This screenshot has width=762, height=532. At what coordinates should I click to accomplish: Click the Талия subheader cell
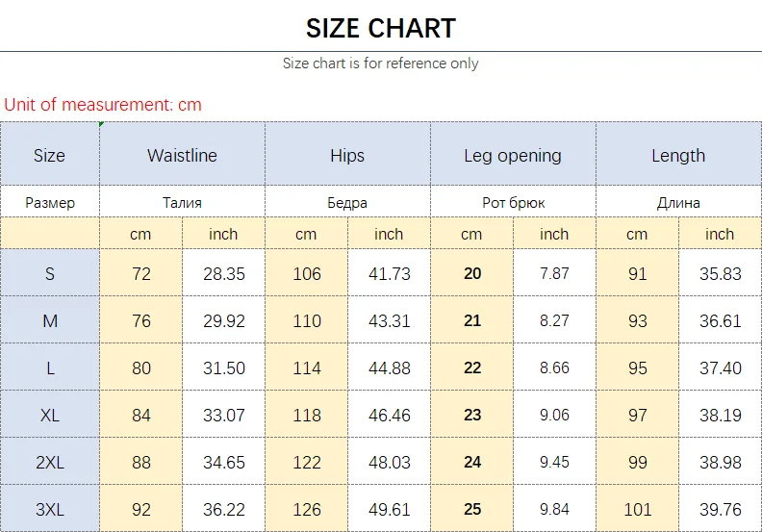click(182, 203)
